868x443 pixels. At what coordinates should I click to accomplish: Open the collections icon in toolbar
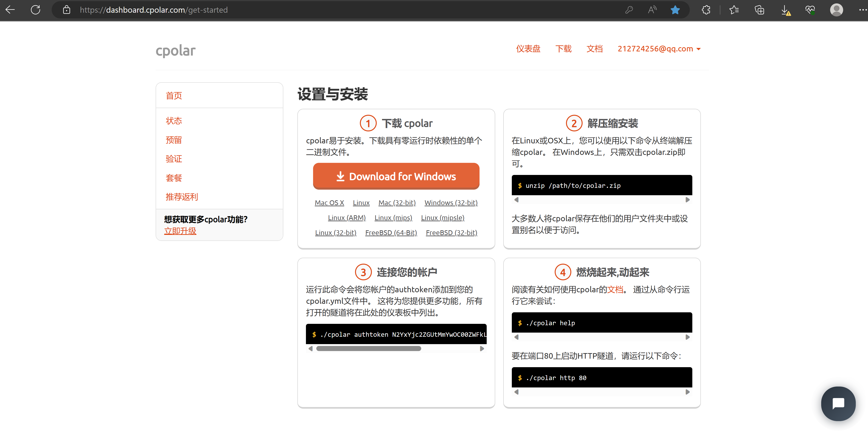(x=759, y=10)
